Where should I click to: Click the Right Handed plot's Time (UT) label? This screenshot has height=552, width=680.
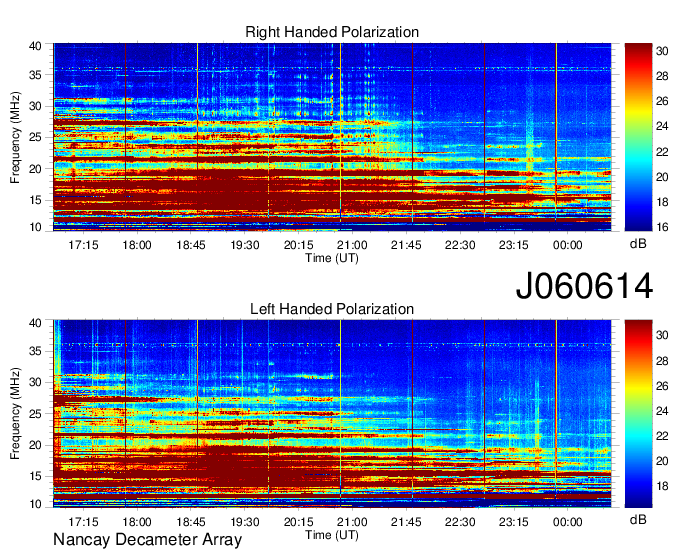click(x=332, y=258)
